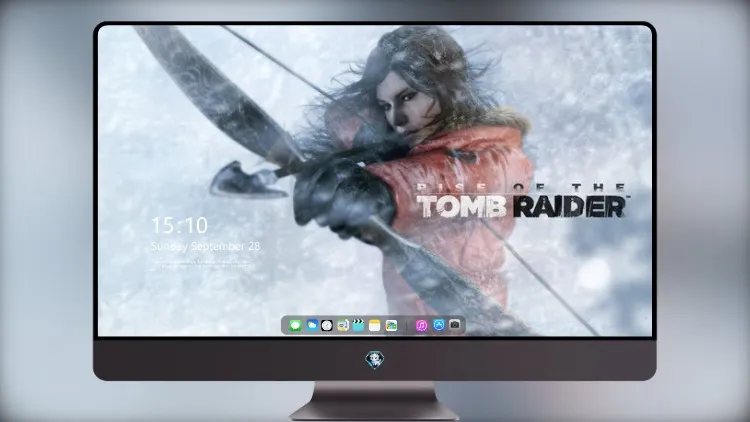750x422 pixels.
Task: Open the Videos clapperboard app in dock
Action: tap(358, 325)
